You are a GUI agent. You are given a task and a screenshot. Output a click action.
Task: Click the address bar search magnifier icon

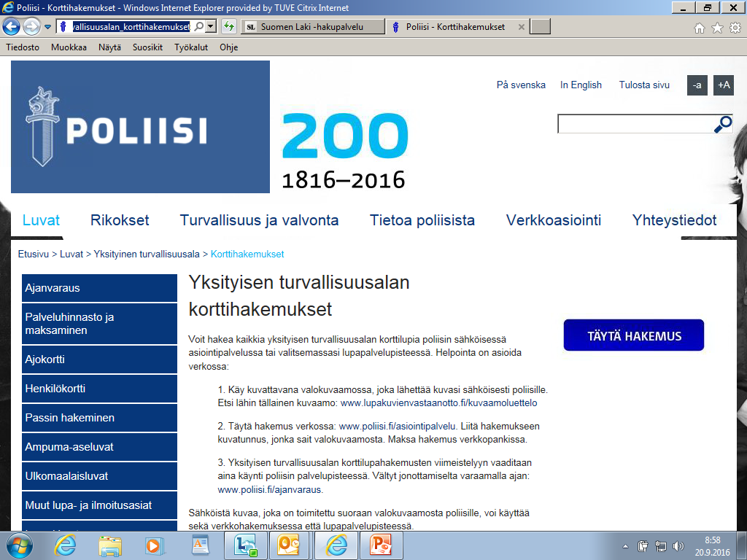pos(198,27)
